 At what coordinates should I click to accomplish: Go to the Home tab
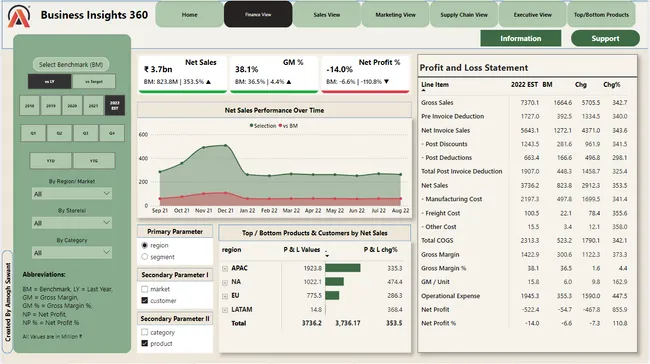189,15
